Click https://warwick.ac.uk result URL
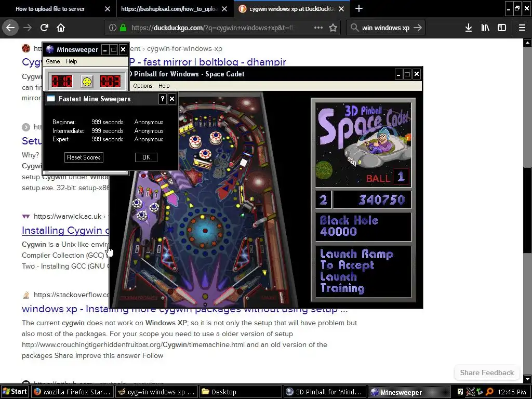 68,217
